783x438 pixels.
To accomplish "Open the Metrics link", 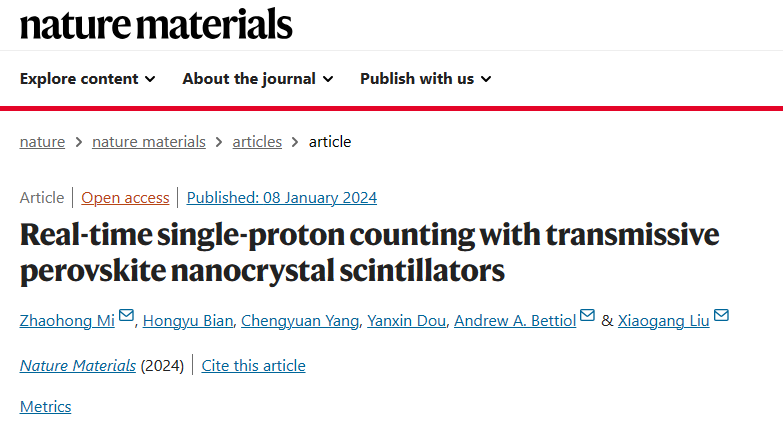I will click(x=45, y=407).
